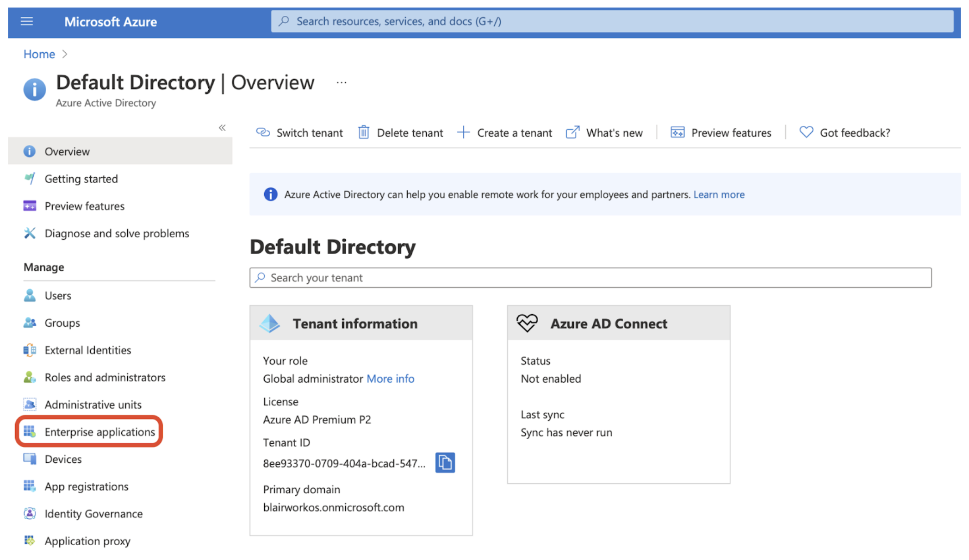Click the Got feedback heart icon
The height and width of the screenshot is (560, 969).
tap(806, 133)
